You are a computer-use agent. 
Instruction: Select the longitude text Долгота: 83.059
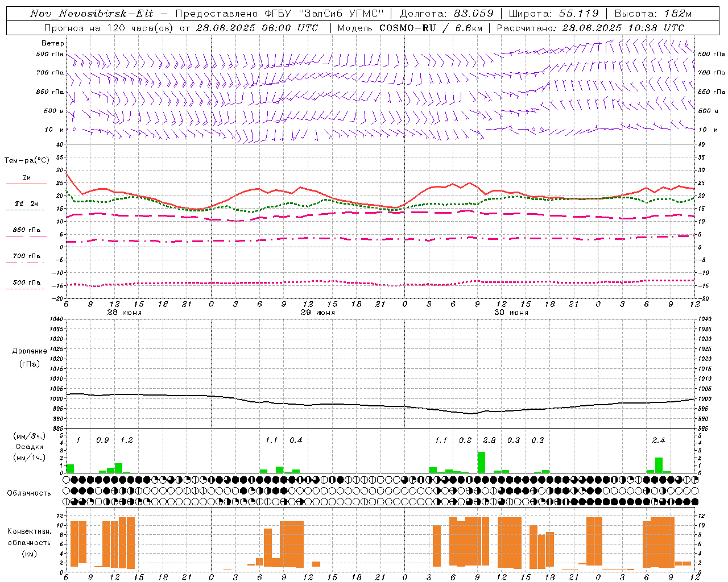(447, 14)
